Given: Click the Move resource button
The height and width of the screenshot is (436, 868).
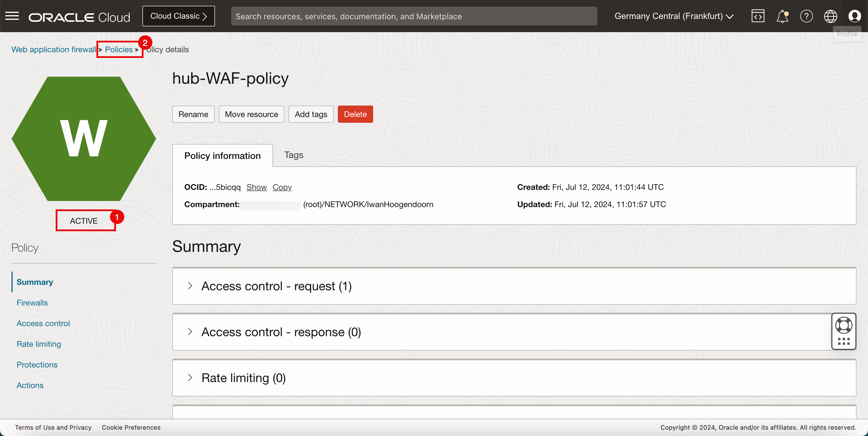Looking at the screenshot, I should [251, 114].
